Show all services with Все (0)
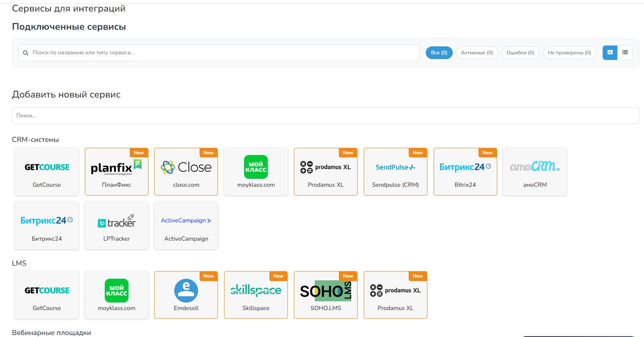The height and width of the screenshot is (337, 644). (439, 53)
